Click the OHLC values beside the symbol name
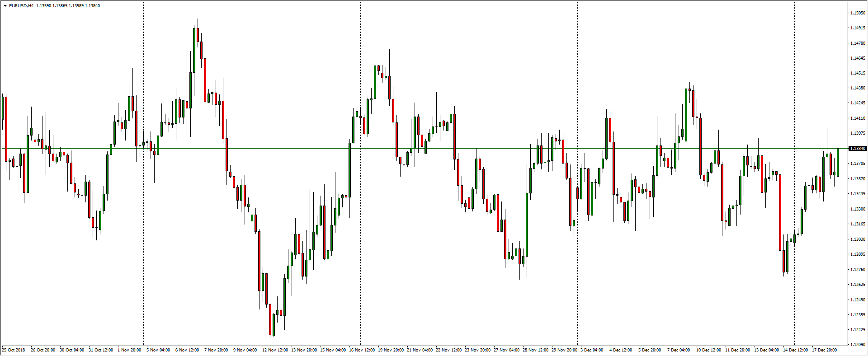Screen dimensions: 868x356 click(x=68, y=6)
